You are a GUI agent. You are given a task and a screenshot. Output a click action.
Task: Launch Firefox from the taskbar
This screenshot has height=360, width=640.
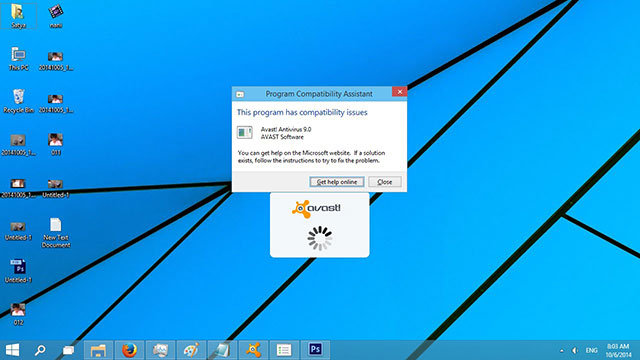point(129,350)
